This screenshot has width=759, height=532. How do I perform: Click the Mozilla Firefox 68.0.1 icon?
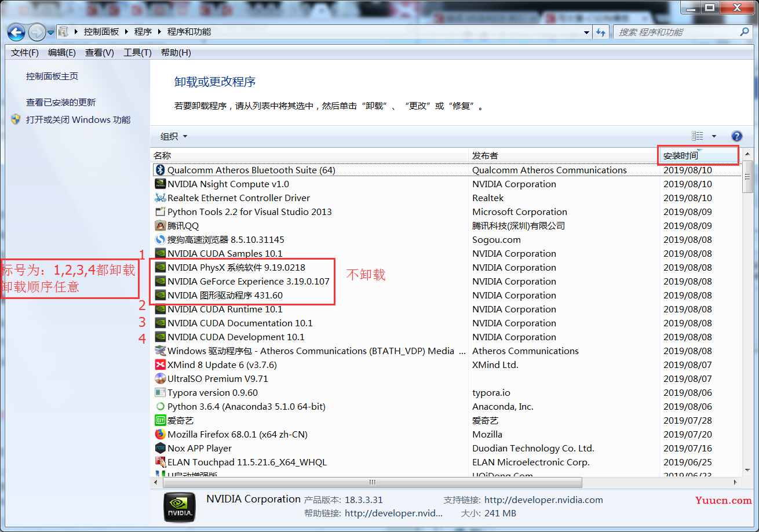tap(160, 435)
